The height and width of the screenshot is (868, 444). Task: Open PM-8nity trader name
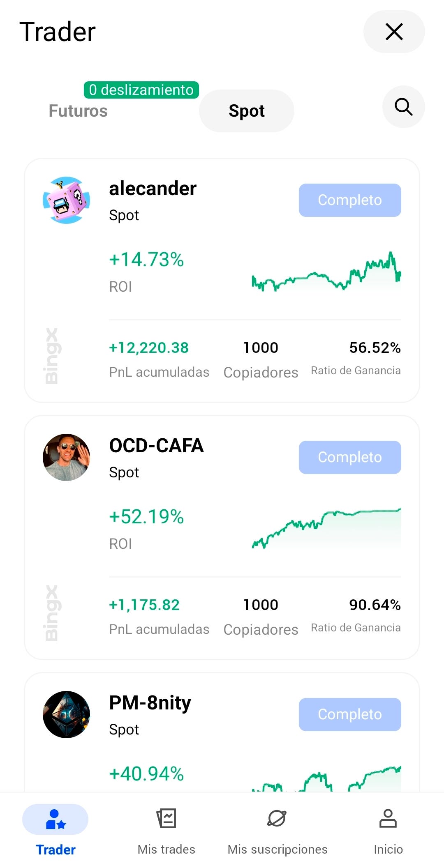pyautogui.click(x=150, y=703)
